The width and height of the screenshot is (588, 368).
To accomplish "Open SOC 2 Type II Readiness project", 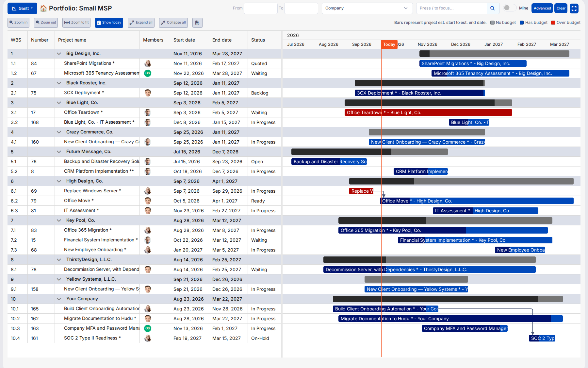I will pyautogui.click(x=92, y=338).
